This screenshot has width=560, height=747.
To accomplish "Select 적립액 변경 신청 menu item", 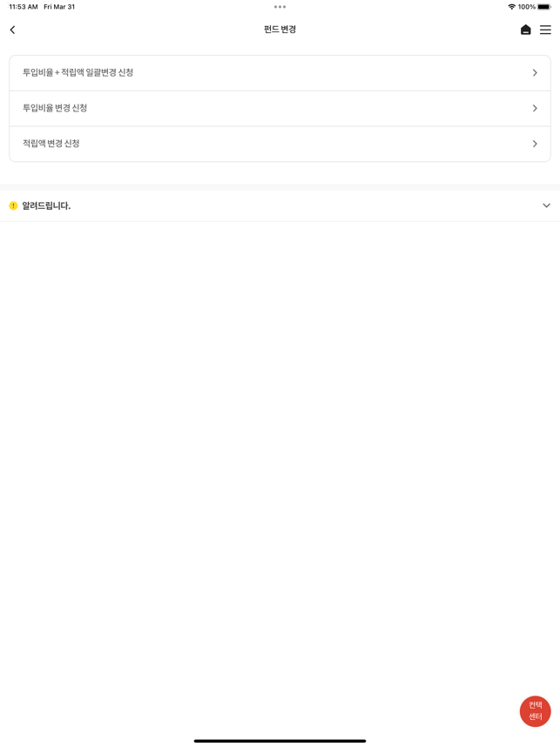I will pos(51,144).
